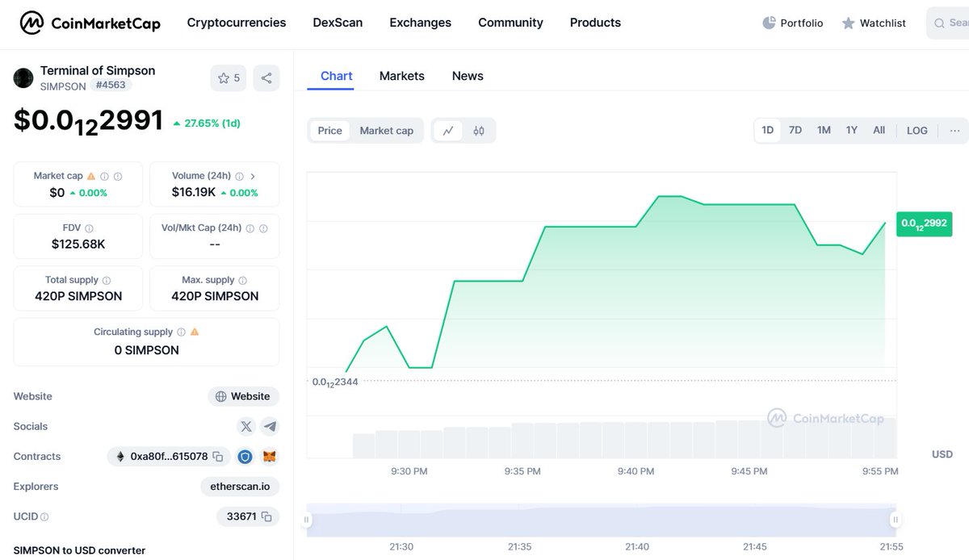This screenshot has width=969, height=560.
Task: Open the X (Twitter) social link
Action: (x=246, y=426)
